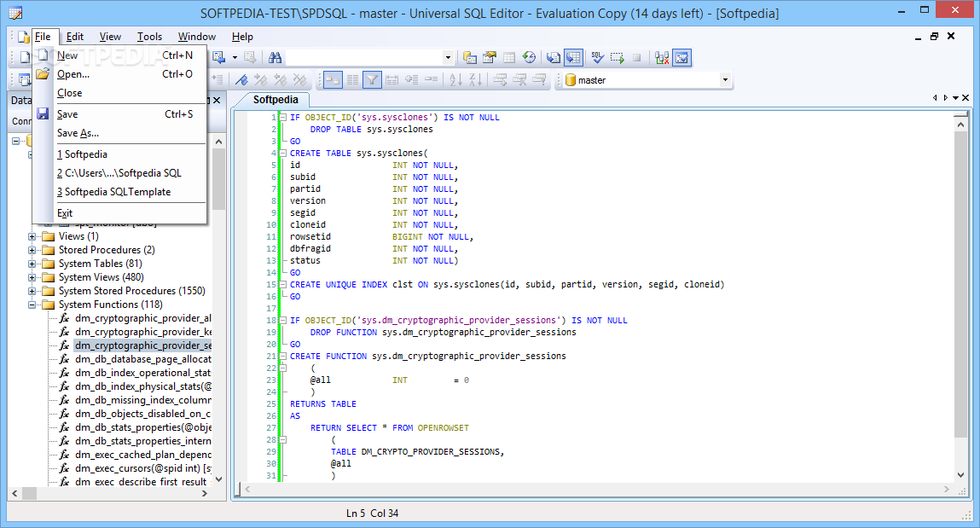
Task: Open the Tools menu
Action: 149,37
